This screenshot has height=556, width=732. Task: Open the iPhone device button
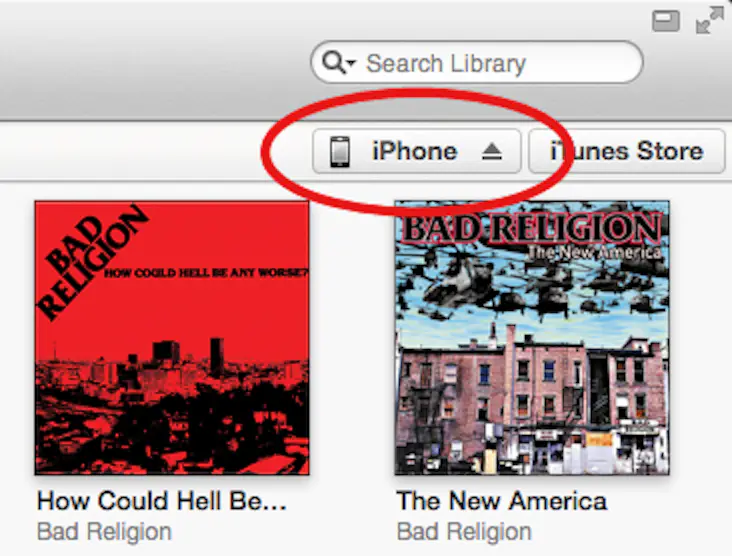pyautogui.click(x=416, y=151)
